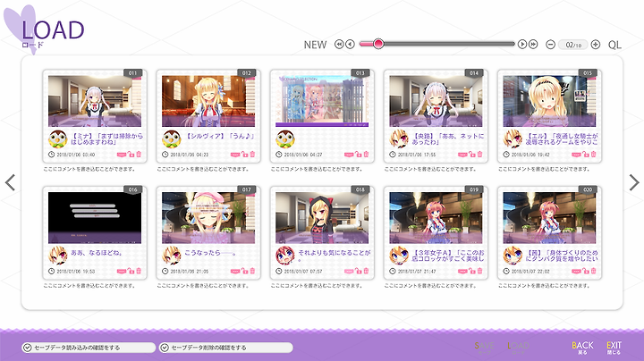The width and height of the screenshot is (644, 361).
Task: Click the pink tag icon on save 014
Action: tap(462, 155)
